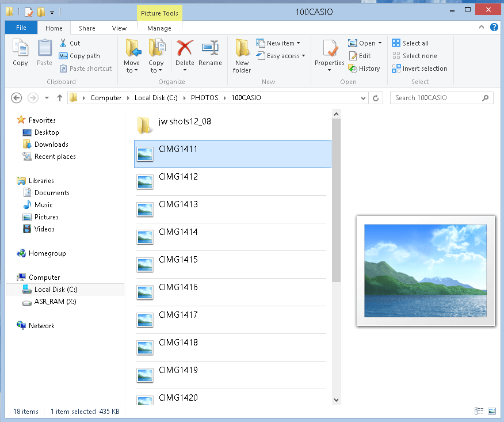Image resolution: width=504 pixels, height=422 pixels.
Task: Click the Copy icon in the ribbon
Action: [x=20, y=53]
